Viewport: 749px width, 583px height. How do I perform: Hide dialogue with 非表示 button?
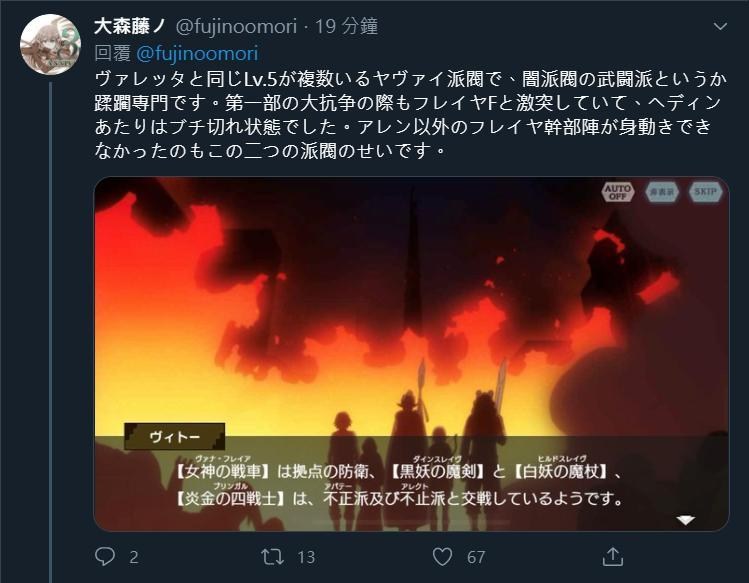point(662,192)
